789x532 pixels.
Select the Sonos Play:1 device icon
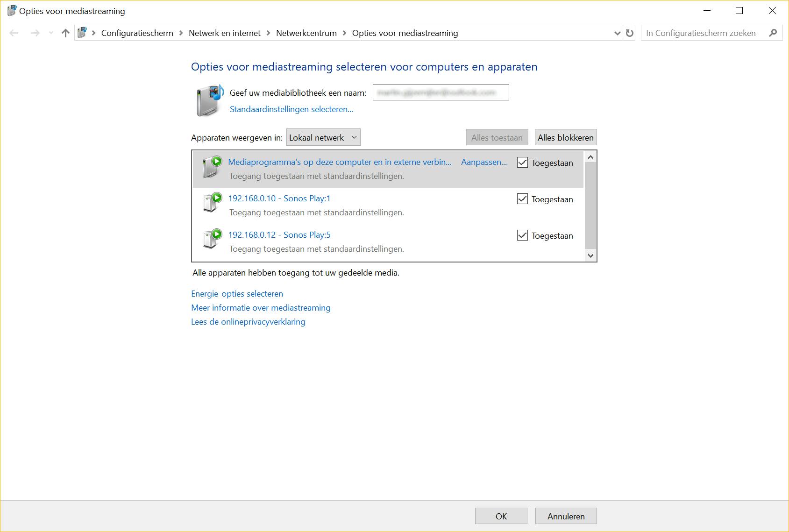212,203
